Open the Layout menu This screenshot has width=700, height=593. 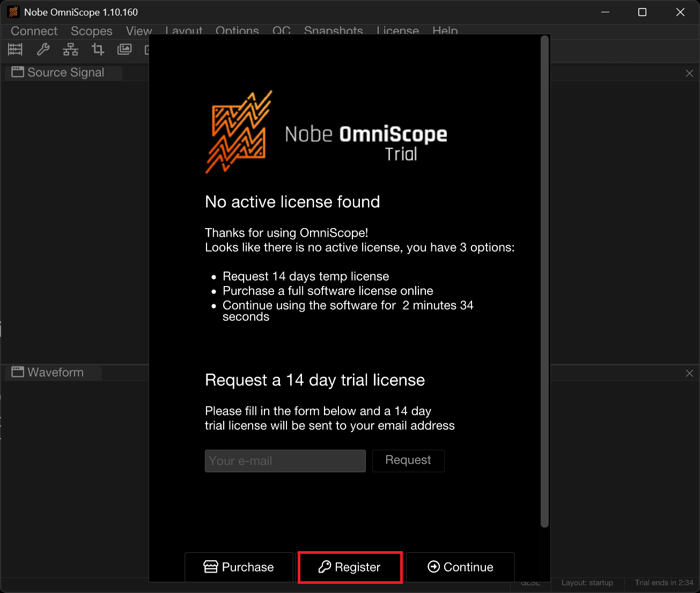pos(184,31)
